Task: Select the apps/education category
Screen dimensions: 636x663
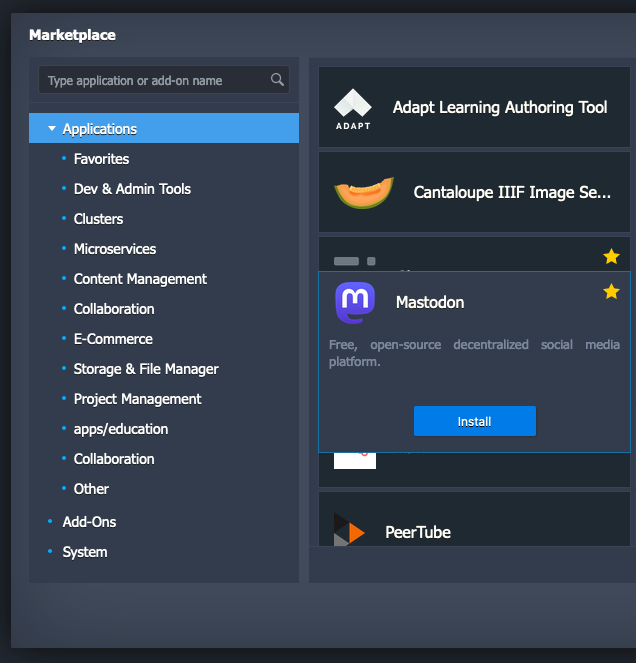Action: [121, 429]
